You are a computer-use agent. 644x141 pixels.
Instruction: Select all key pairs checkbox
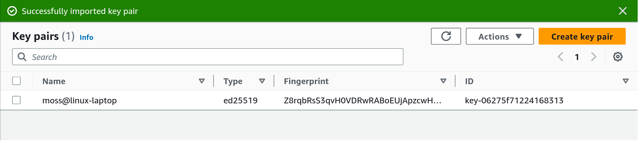[x=16, y=81]
